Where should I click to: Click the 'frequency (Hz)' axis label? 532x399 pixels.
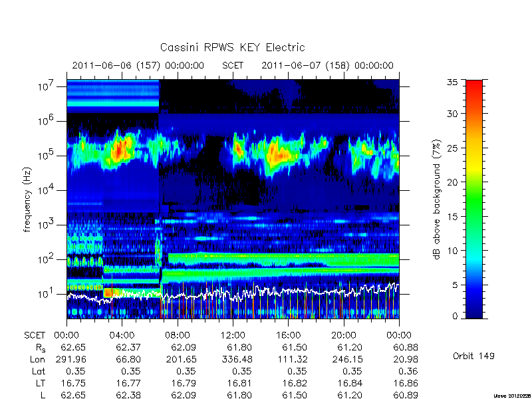click(x=27, y=199)
